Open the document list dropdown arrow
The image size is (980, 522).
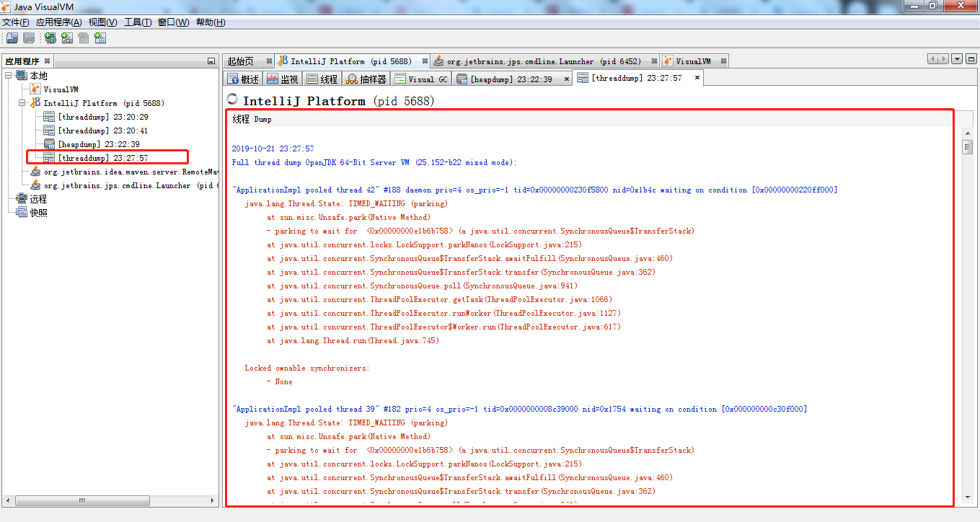[x=958, y=59]
